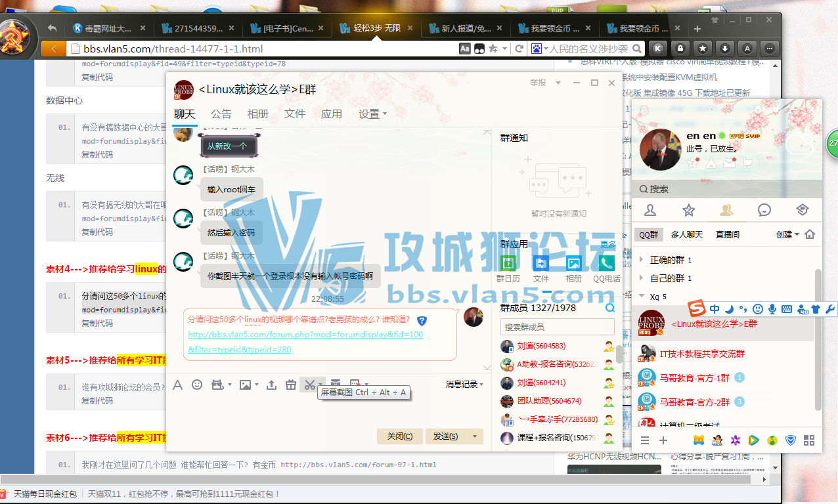
Task: Open QQ Music yellow icon at bottom
Action: (x=772, y=440)
